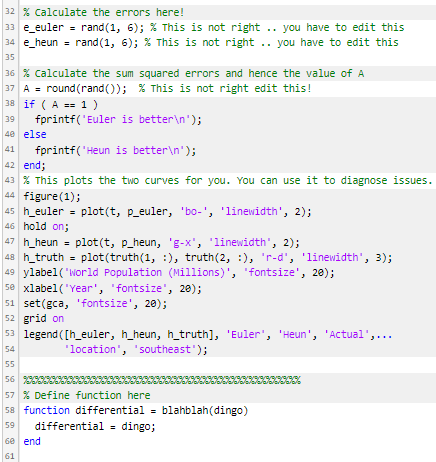Click line number 35 in the gutter

(10, 58)
